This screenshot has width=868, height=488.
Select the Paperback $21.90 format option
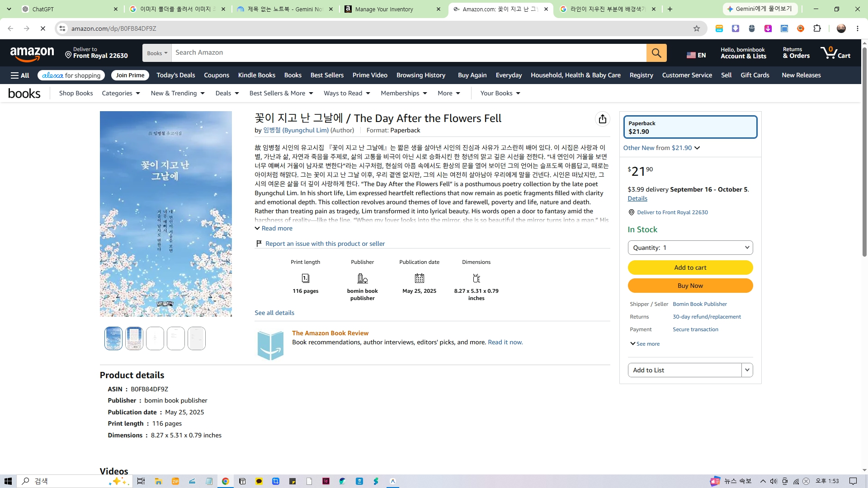click(690, 127)
